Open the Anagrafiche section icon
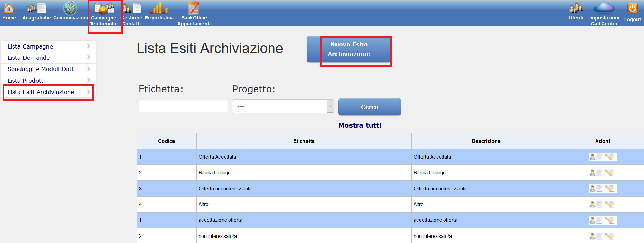644x243 pixels. [x=37, y=8]
